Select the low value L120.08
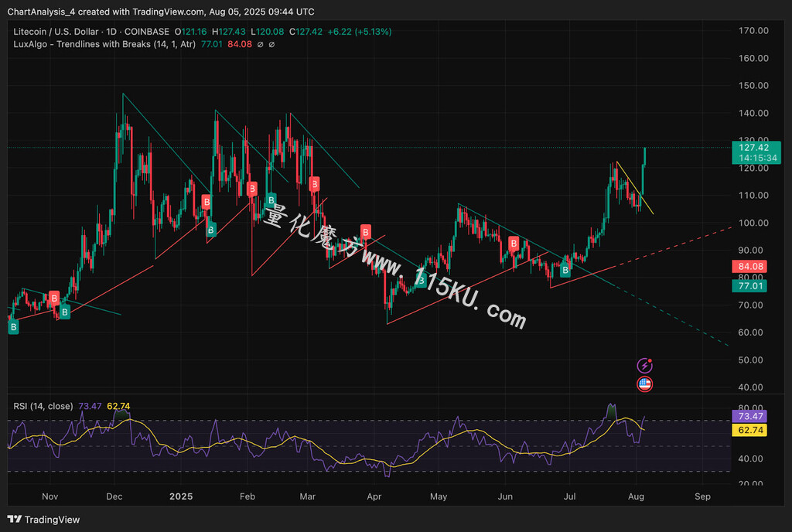The height and width of the screenshot is (532, 792). click(x=267, y=32)
